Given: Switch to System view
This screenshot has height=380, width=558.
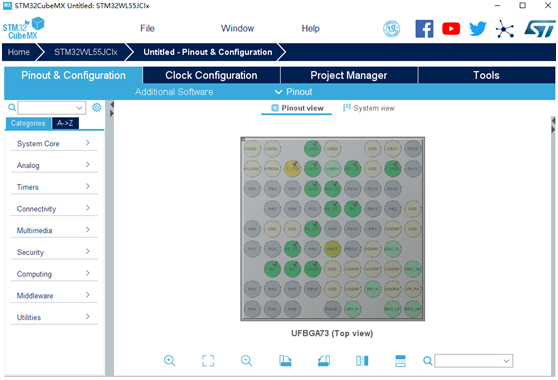Looking at the screenshot, I should [369, 108].
